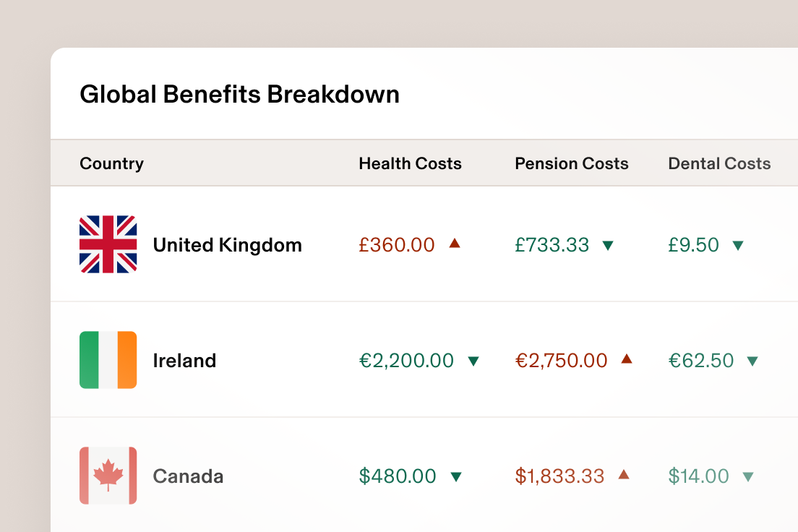Click the green downward trend indicator beside $480.00
Image resolution: width=798 pixels, height=532 pixels.
(455, 476)
